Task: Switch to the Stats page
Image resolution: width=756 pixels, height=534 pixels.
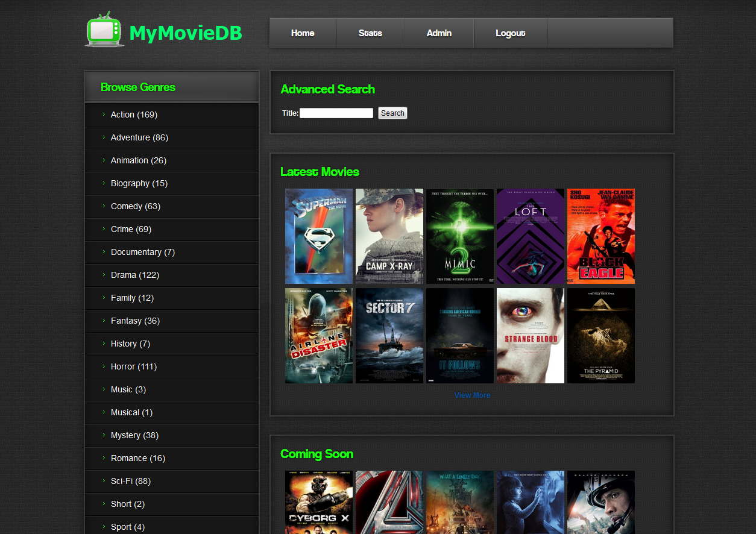Action: tap(370, 33)
